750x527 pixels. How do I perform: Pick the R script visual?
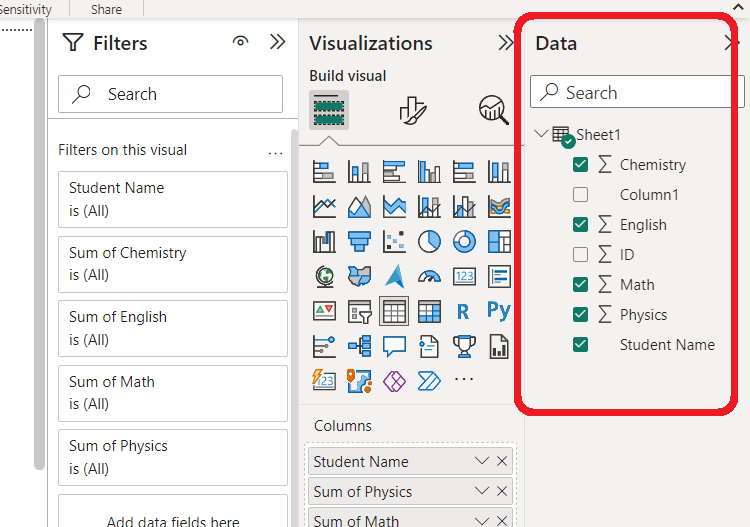[463, 311]
